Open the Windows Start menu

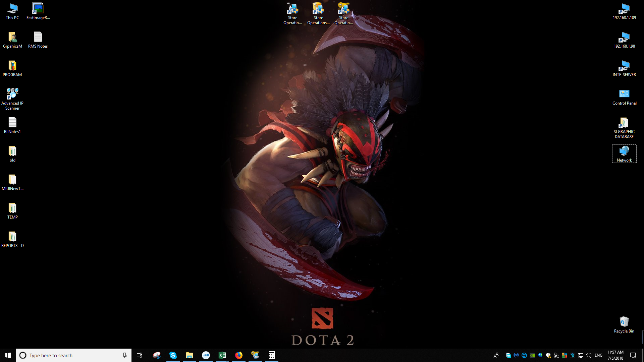(8, 355)
